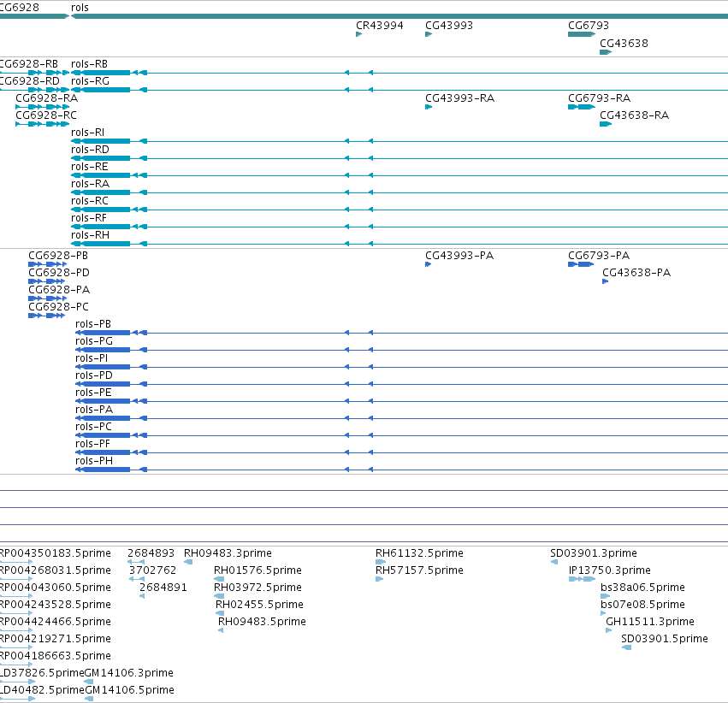
Task: Click the rols-RB transcript label
Action: (x=89, y=63)
